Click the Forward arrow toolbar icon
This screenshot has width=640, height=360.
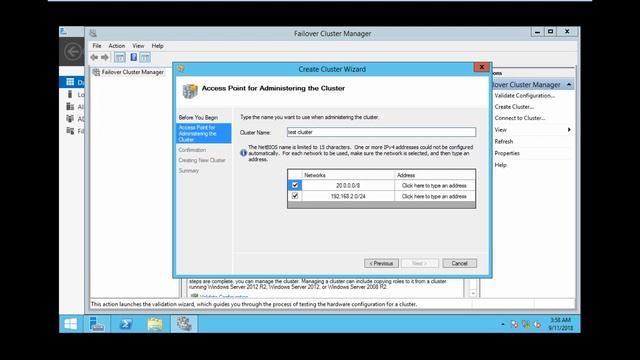[105, 58]
